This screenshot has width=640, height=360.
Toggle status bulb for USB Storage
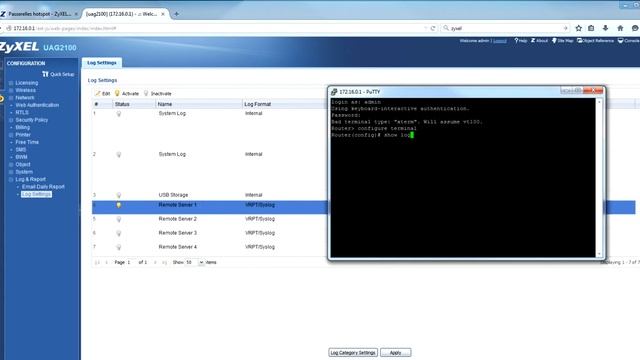[119, 196]
